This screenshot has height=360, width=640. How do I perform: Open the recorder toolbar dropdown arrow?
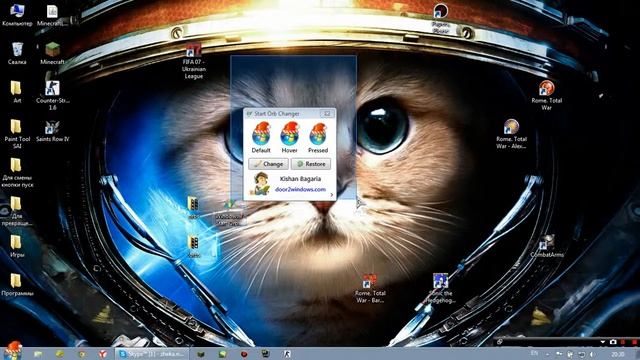[603, 342]
